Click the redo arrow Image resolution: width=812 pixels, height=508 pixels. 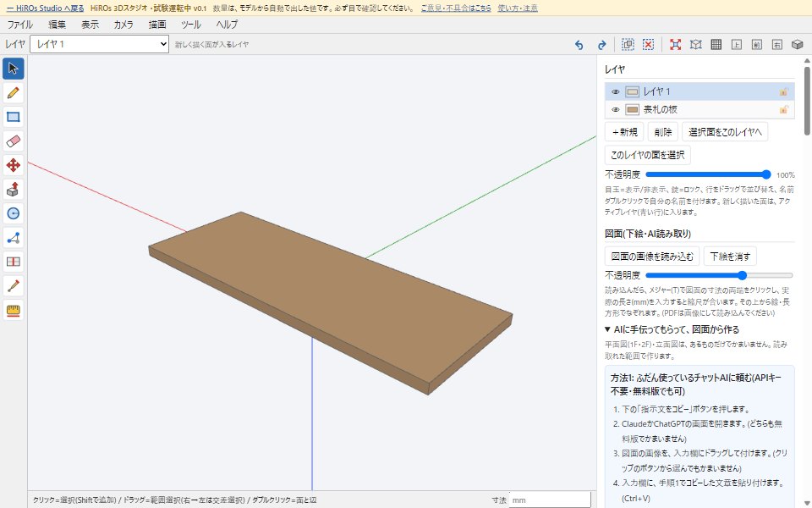pos(601,45)
